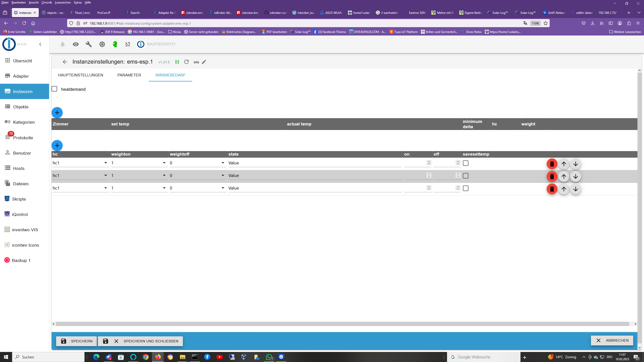Click the SPEICHERN UND SCHLIESSEN button
Viewport: 644px width, 362px height.
click(140, 341)
